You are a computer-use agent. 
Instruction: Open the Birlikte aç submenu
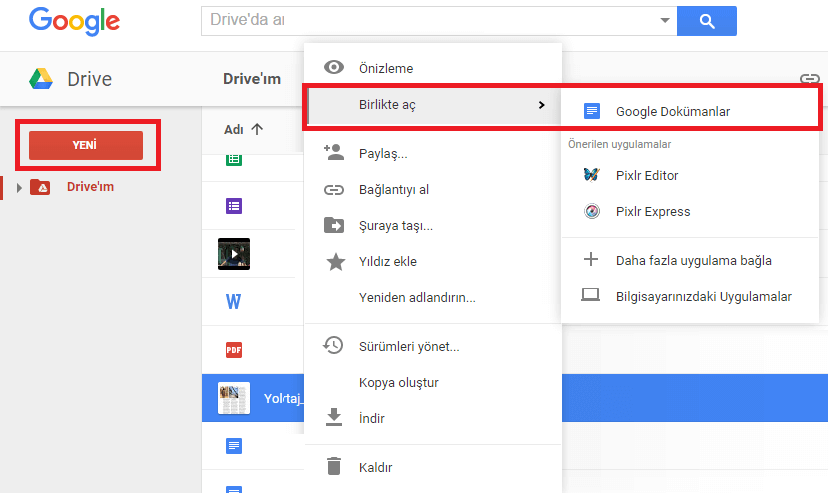click(x=433, y=105)
